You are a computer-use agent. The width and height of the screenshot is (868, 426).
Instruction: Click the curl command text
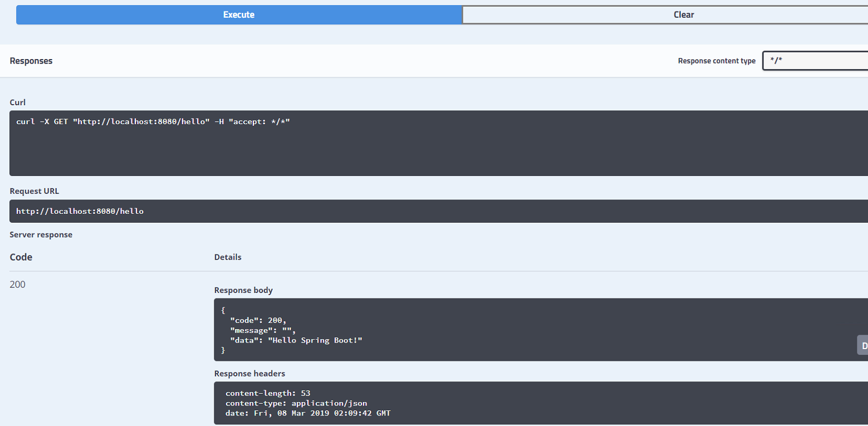153,121
